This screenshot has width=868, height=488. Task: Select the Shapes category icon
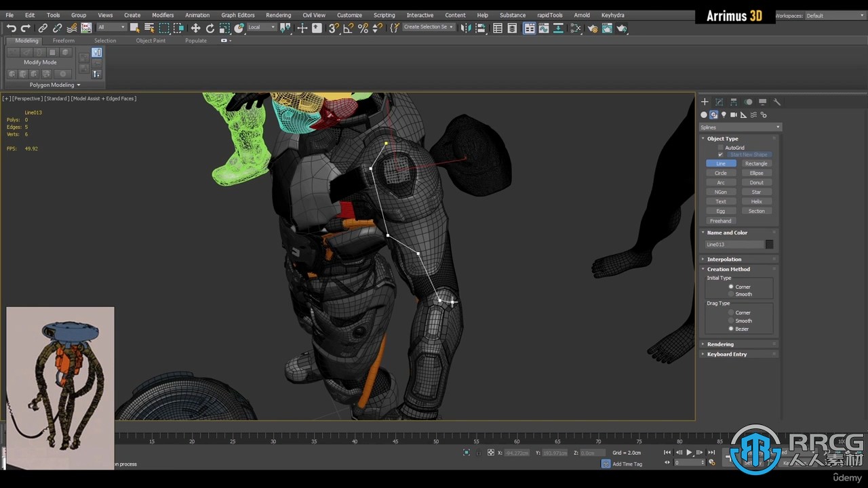point(713,115)
